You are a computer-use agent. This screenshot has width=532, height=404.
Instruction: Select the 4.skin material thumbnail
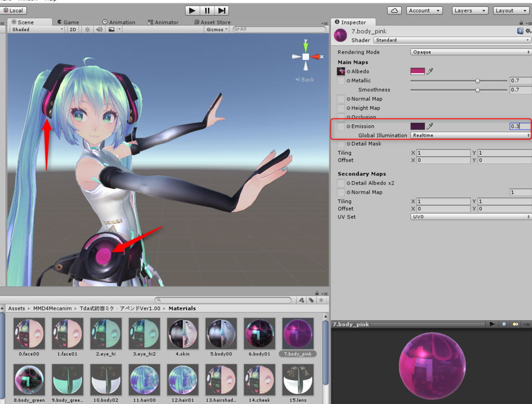click(x=182, y=333)
